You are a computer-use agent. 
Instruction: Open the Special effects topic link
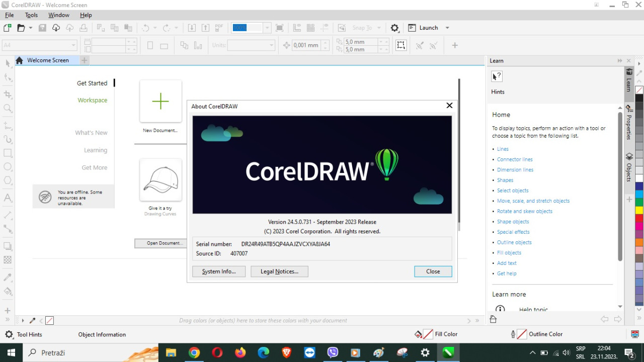point(513,232)
